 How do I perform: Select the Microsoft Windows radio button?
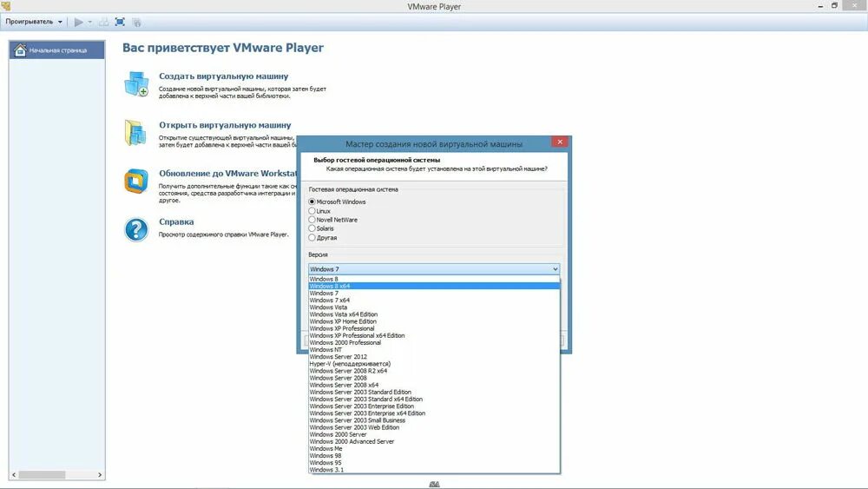(x=312, y=202)
